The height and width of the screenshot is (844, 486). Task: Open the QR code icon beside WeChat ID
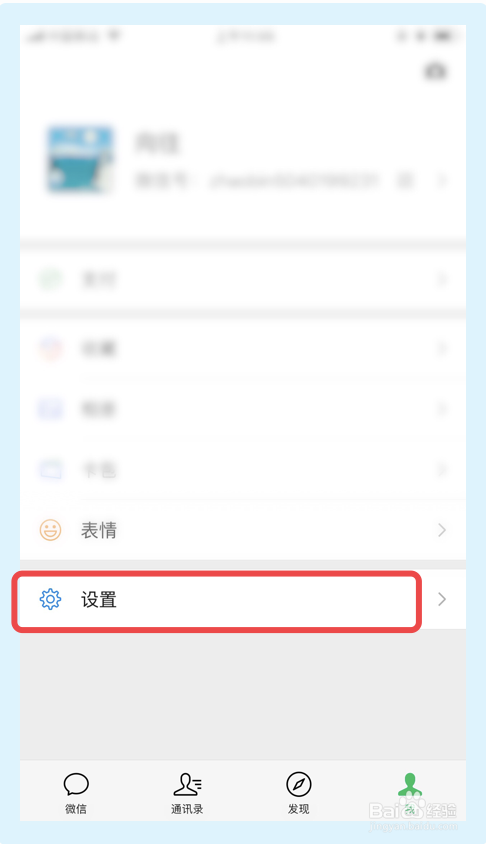pos(405,180)
